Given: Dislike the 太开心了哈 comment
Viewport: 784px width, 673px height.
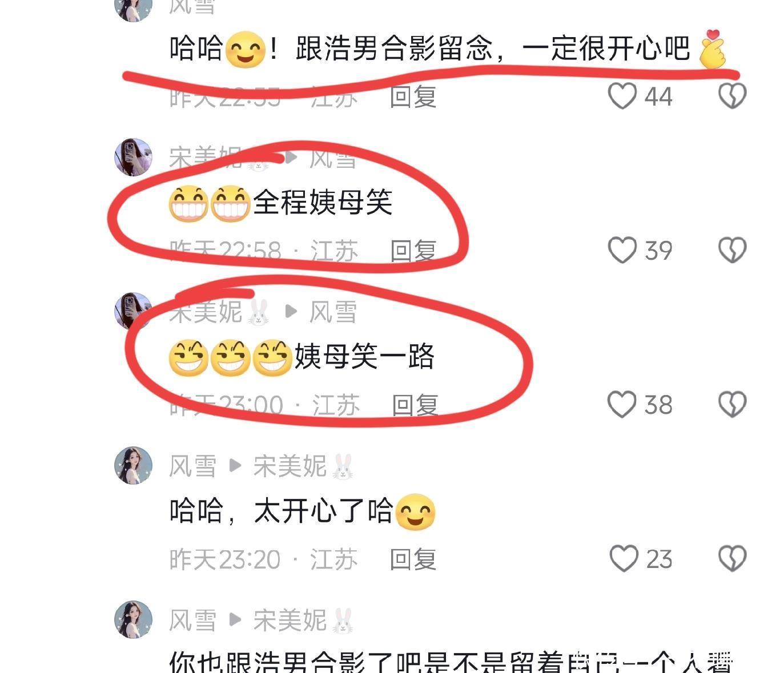Looking at the screenshot, I should 732,558.
